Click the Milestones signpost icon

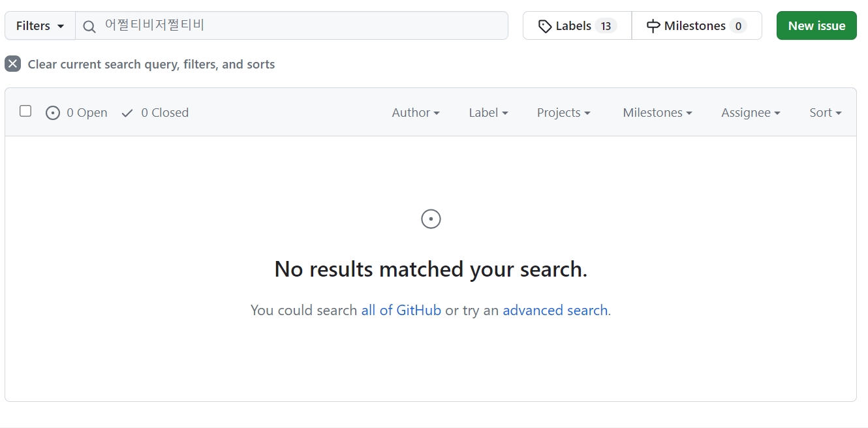653,26
